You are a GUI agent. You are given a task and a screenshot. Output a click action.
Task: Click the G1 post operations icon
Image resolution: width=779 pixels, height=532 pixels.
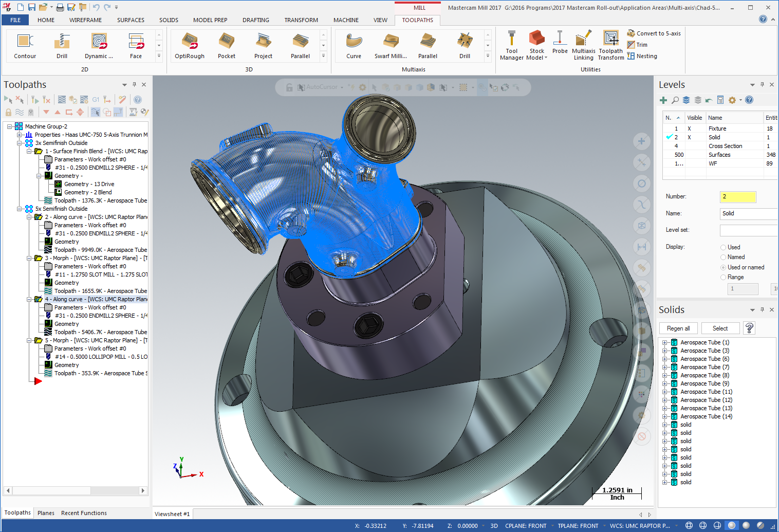point(96,100)
